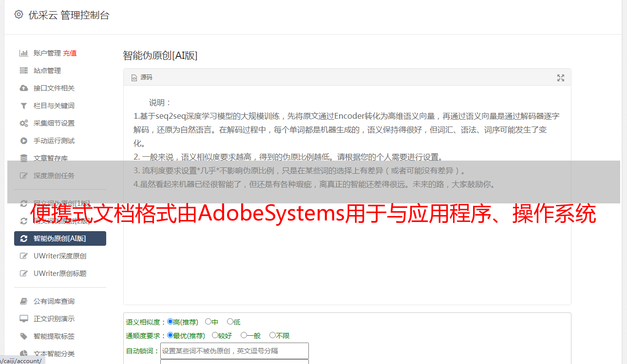Open the UWriter深度原创 sidebar menu item
This screenshot has height=364, width=627.
click(60, 256)
